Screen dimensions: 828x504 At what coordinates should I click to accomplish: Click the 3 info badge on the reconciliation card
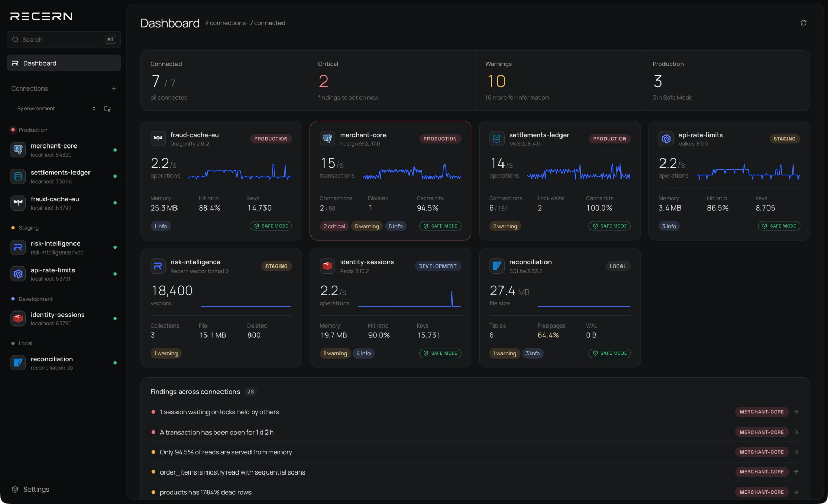pos(533,353)
